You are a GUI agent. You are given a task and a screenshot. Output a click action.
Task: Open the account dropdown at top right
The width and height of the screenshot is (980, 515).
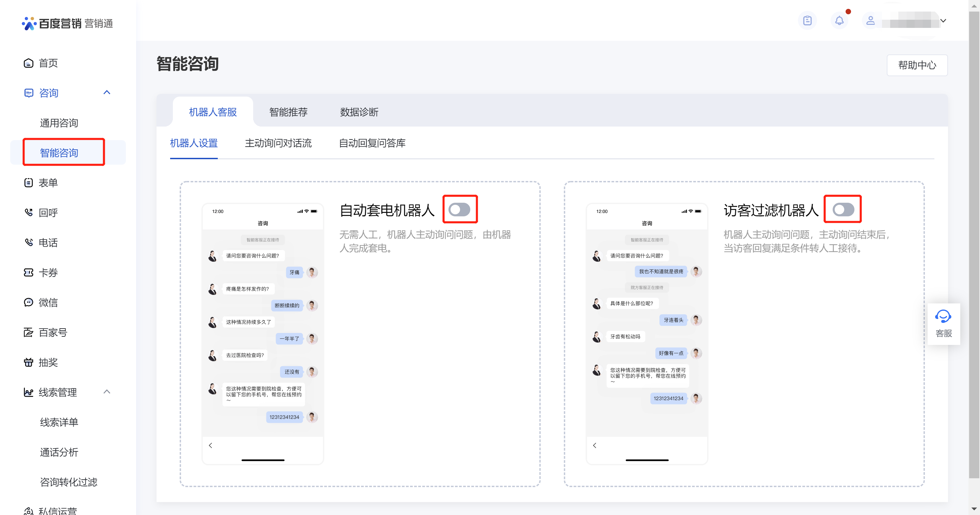(x=943, y=21)
